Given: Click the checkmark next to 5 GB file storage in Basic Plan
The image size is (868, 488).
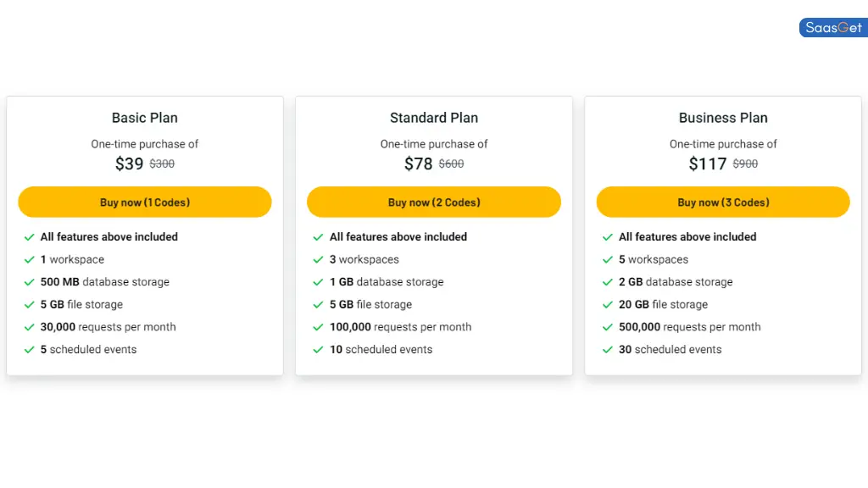Looking at the screenshot, I should pyautogui.click(x=31, y=304).
